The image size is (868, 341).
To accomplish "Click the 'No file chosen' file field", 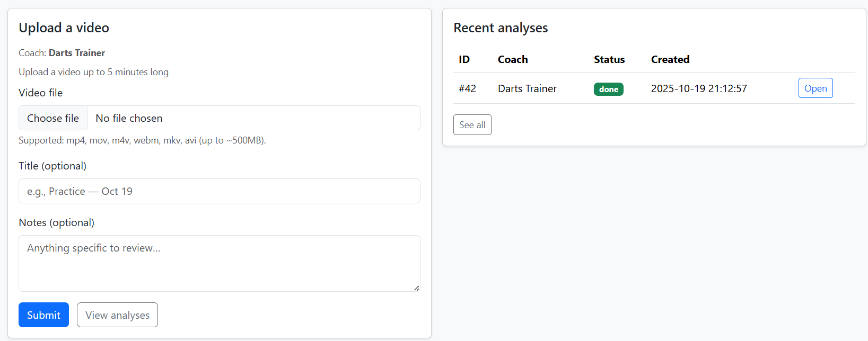I will [253, 118].
